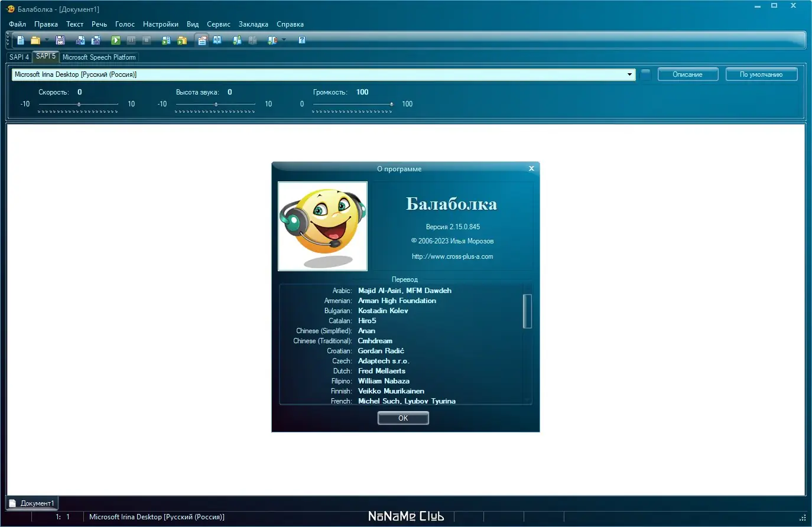Image resolution: width=812 pixels, height=527 pixels.
Task: Open the pronunciation dictionary book icon
Action: click(217, 40)
